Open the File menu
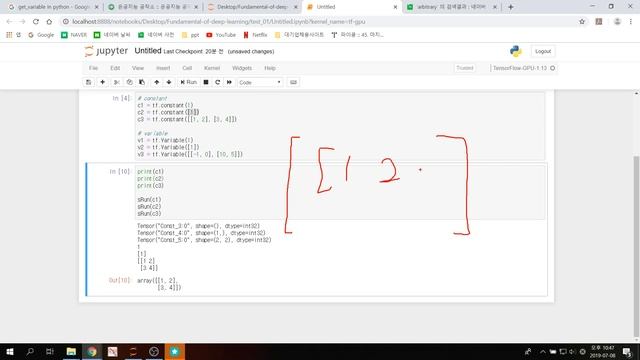The width and height of the screenshot is (640, 360). [93, 68]
